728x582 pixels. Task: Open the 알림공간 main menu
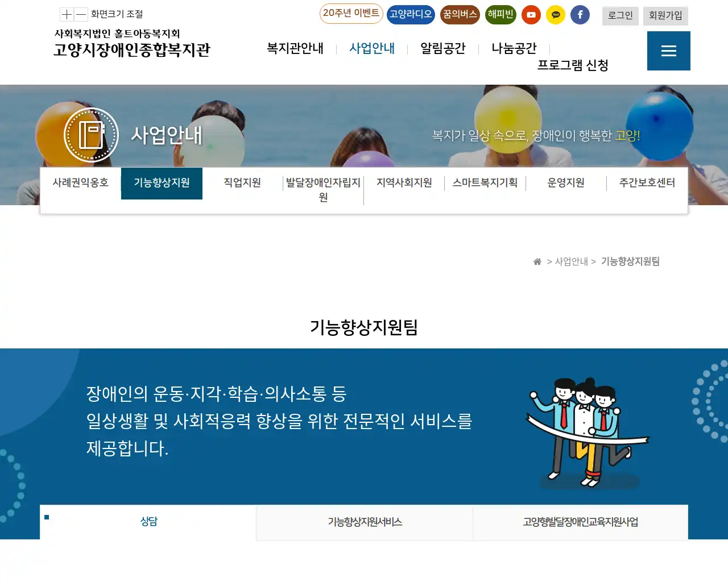pos(443,48)
